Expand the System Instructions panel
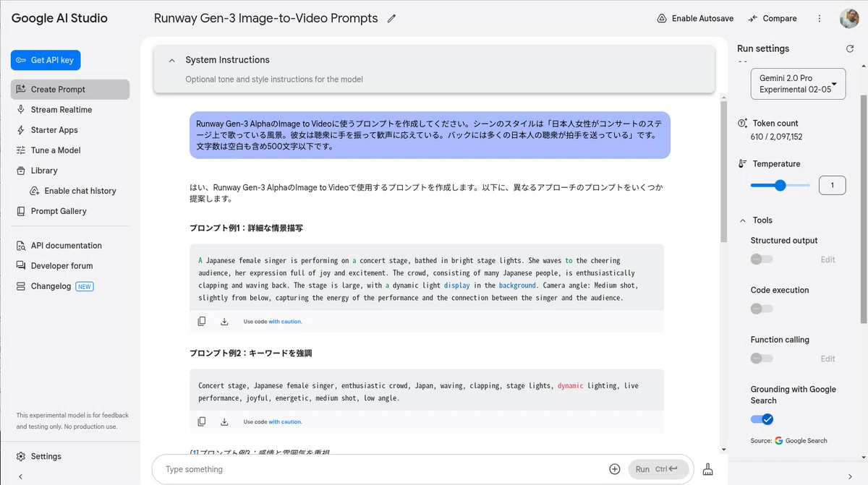This screenshot has width=868, height=485. (171, 61)
